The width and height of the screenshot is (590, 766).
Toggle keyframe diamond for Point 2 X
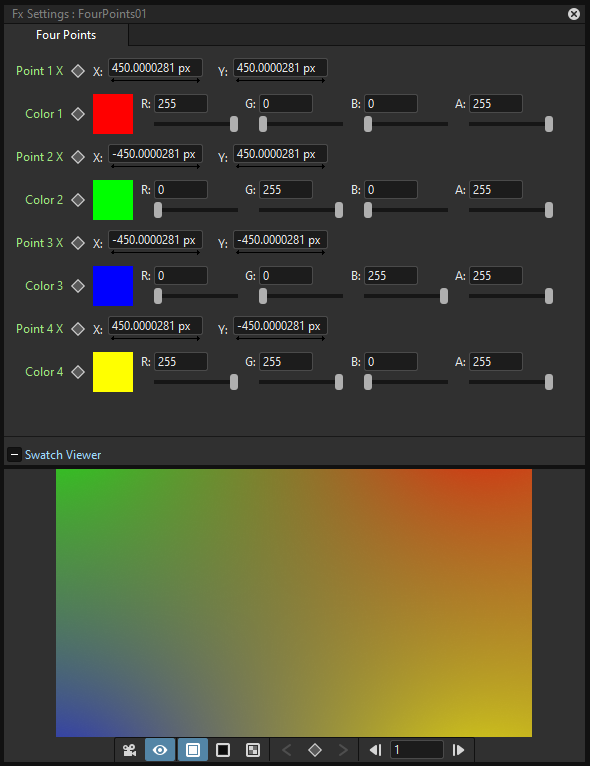[x=78, y=157]
